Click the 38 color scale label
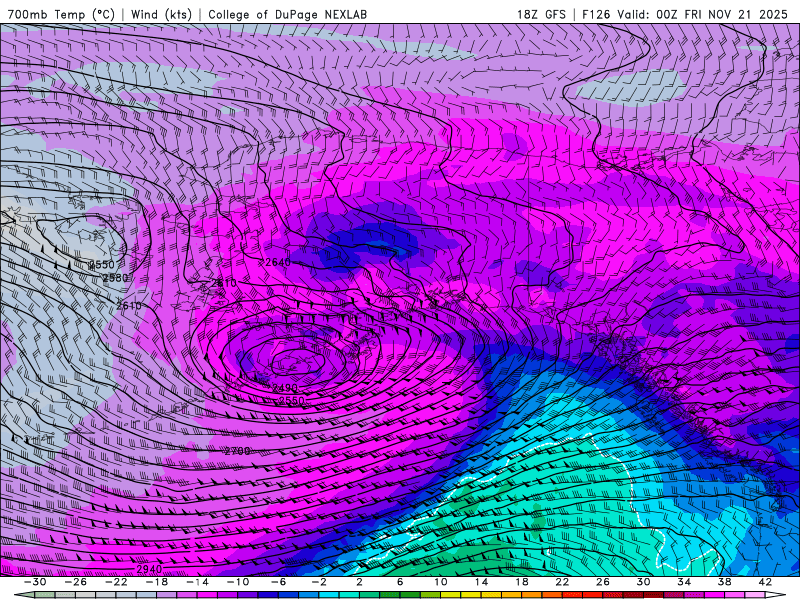The width and height of the screenshot is (800, 600). [724, 582]
